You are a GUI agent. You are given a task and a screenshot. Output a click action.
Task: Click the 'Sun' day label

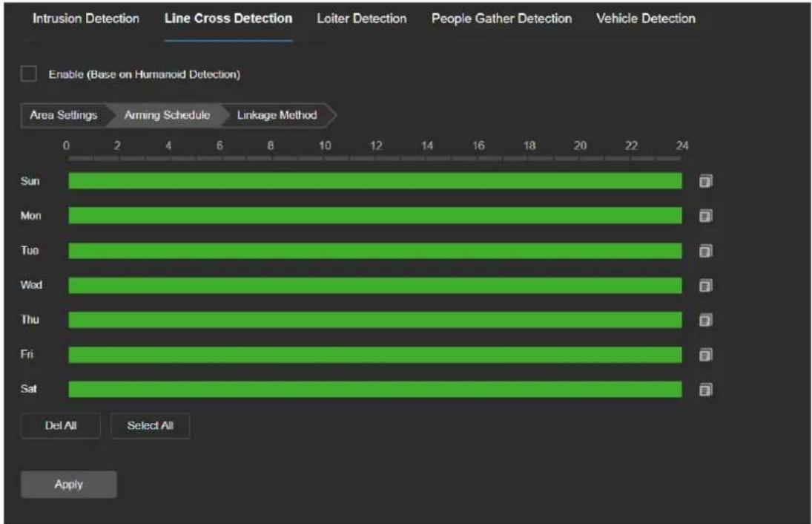tap(30, 181)
